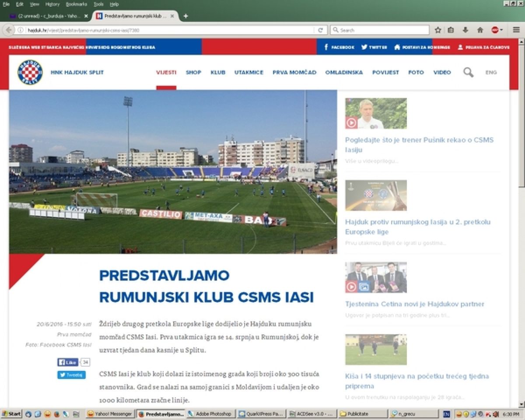Bookmark this page with the star icon

438,30
